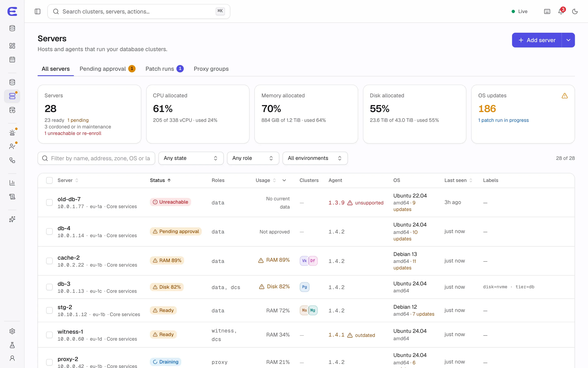588x368 pixels.
Task: Open the logs scroll icon in sidebar
Action: pos(12,197)
